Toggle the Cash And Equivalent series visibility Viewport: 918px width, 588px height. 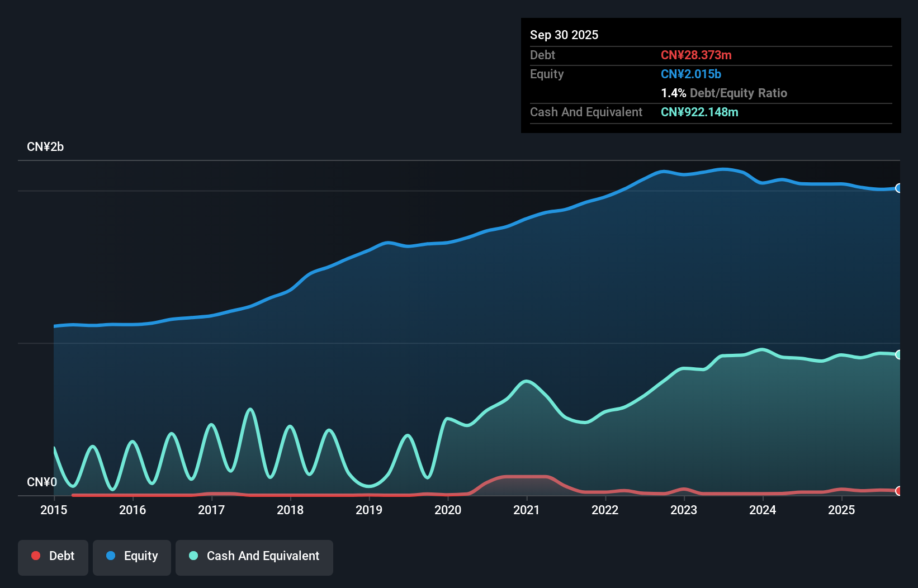[254, 557]
